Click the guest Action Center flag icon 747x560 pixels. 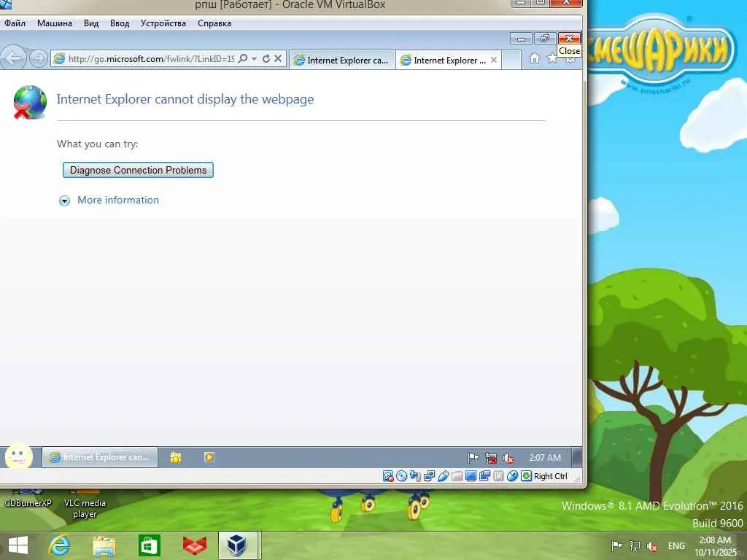click(473, 458)
